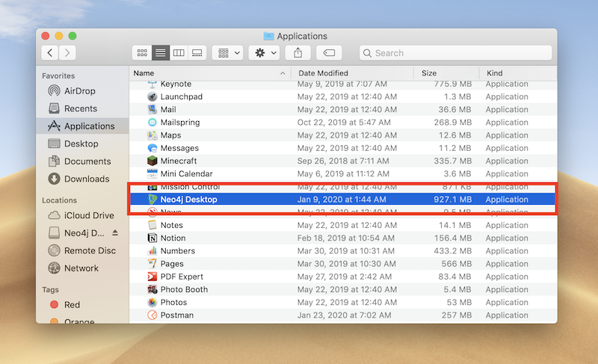Click the Mini Calendar app icon
Image resolution: width=598 pixels, height=364 pixels.
pos(152,174)
